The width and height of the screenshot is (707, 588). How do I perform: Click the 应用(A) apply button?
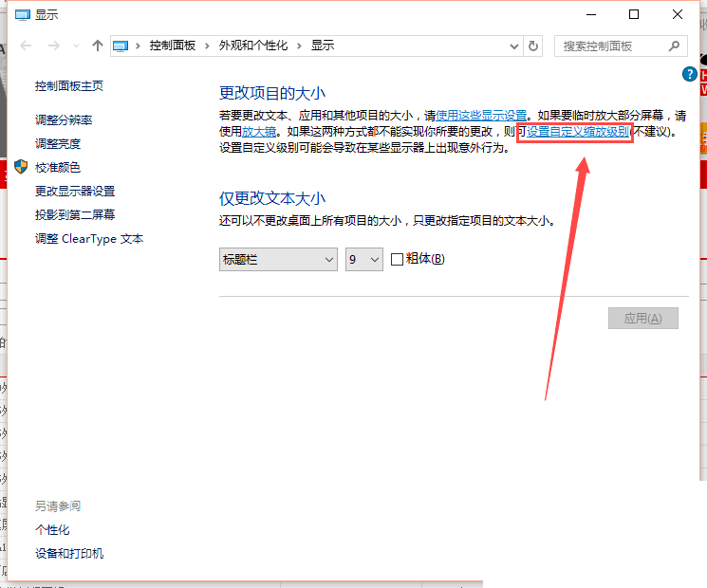tap(642, 318)
